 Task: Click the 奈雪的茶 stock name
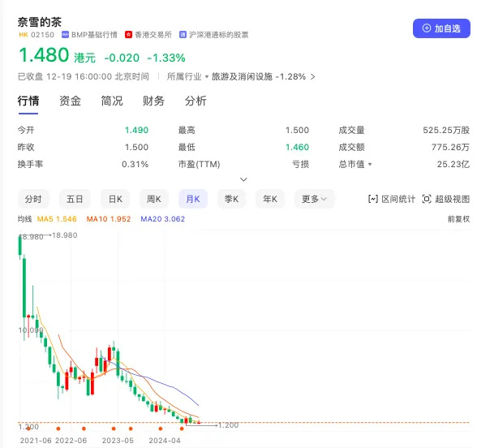[x=40, y=22]
